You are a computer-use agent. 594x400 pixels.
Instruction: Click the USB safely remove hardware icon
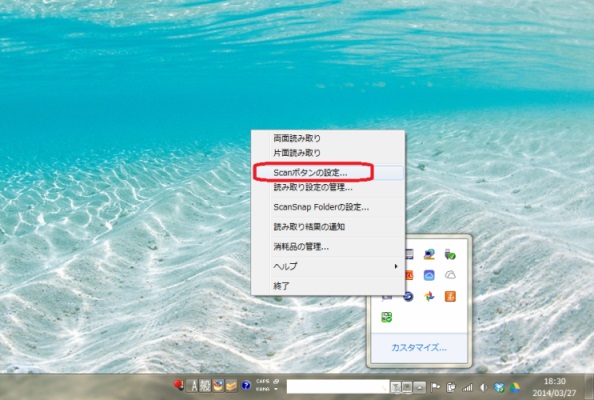tap(450, 255)
